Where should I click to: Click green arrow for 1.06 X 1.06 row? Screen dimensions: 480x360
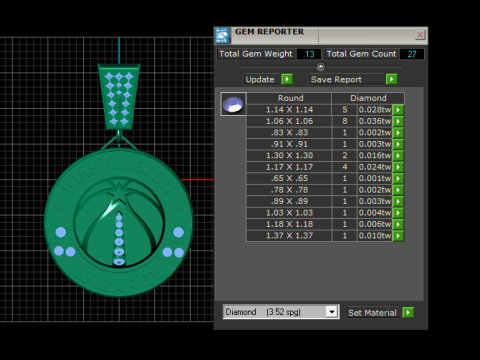[x=398, y=121]
